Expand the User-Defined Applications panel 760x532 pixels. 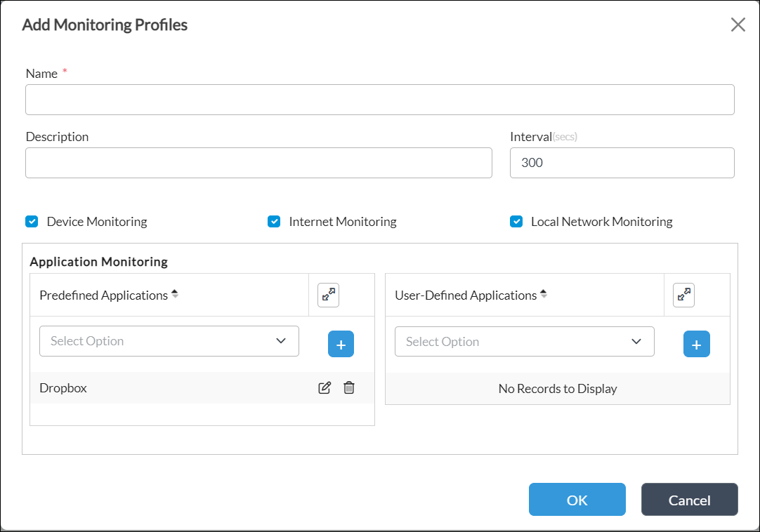tap(683, 295)
